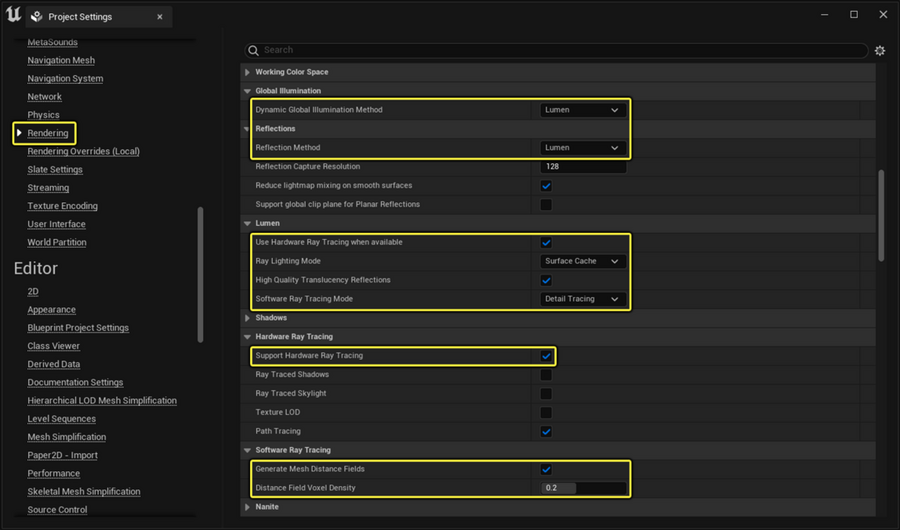
Task: Open Dynamic Global Illumination Method dropdown
Action: (583, 110)
